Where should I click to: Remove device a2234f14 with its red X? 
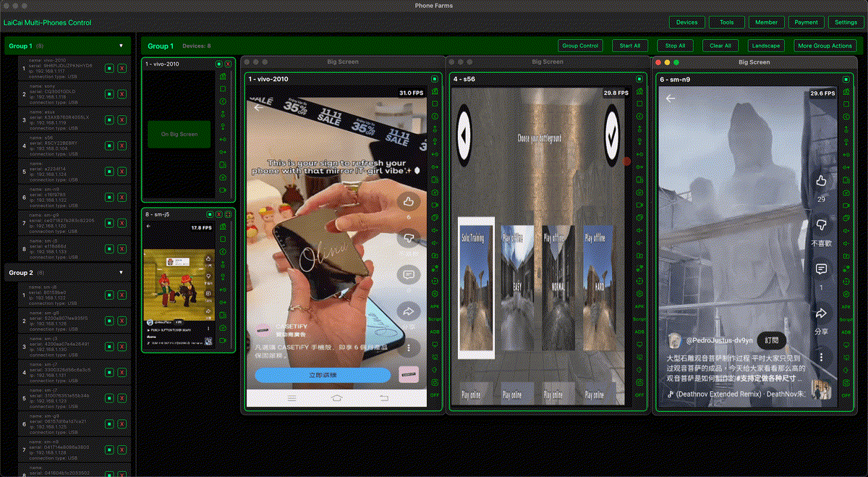122,172
